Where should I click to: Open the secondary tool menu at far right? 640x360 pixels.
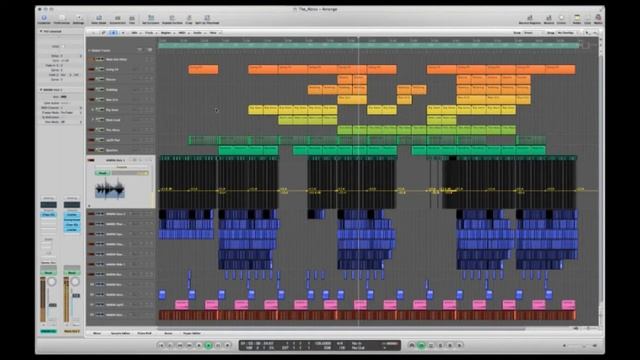[595, 33]
